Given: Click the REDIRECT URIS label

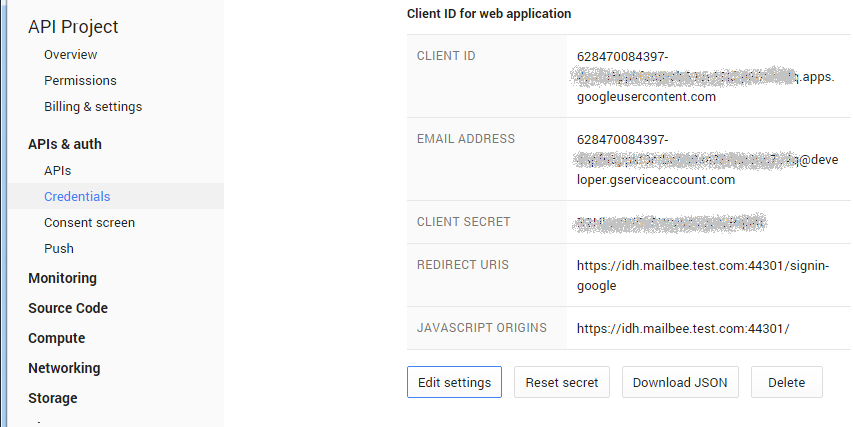Looking at the screenshot, I should point(463,265).
